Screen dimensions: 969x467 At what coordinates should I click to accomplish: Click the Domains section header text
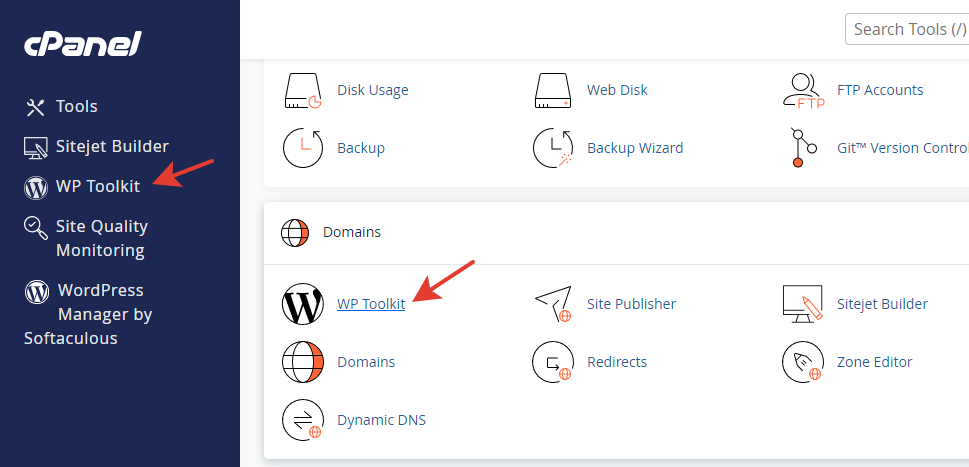[x=352, y=232]
